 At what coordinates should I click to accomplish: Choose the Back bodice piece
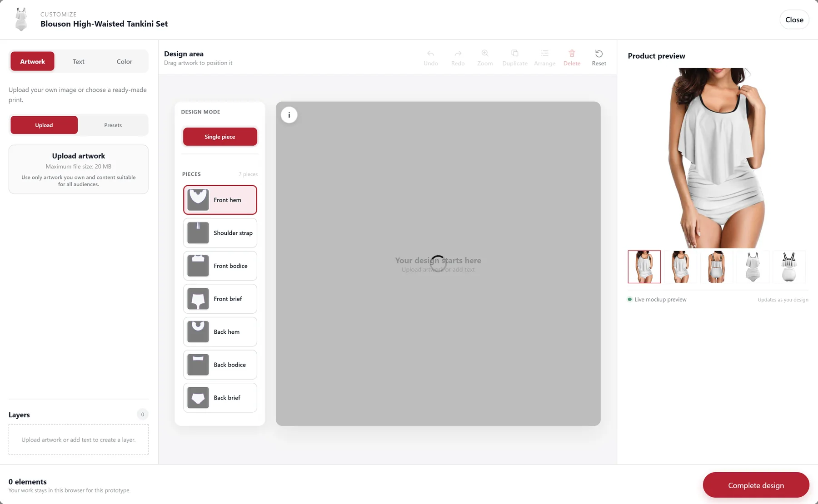click(220, 365)
